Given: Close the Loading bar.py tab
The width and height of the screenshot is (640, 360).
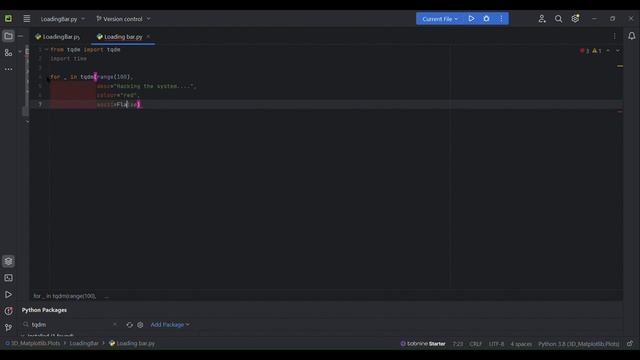Looking at the screenshot, I should pyautogui.click(x=148, y=37).
